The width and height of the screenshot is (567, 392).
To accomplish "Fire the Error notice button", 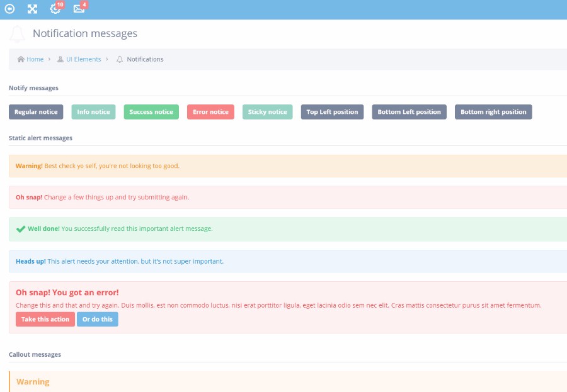I will [210, 112].
